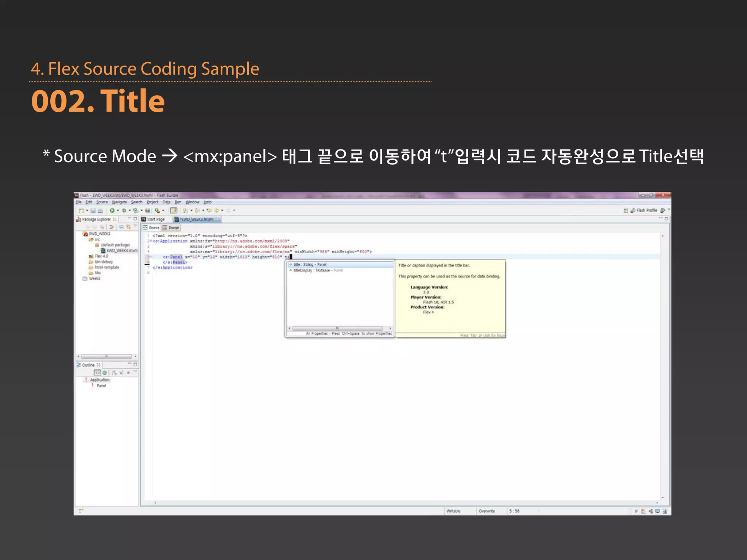Click the Package Explorer horizontal scrollbar
The height and width of the screenshot is (560, 747).
coord(106,357)
